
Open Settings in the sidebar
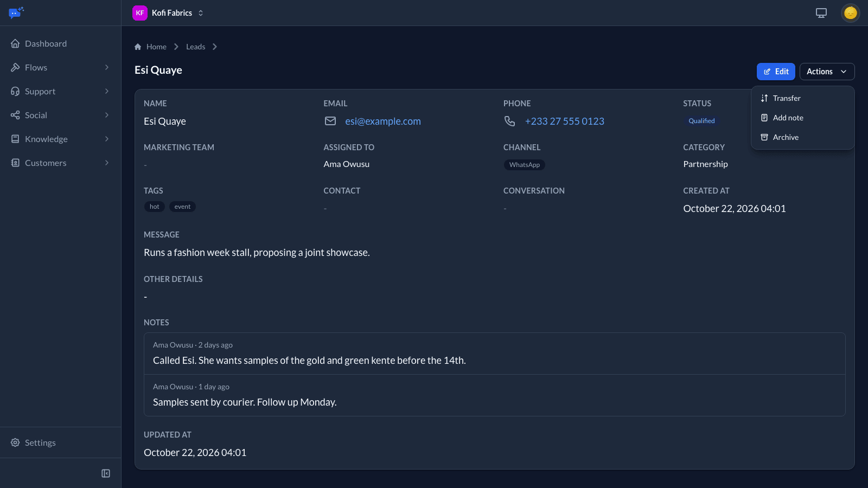pos(60,442)
